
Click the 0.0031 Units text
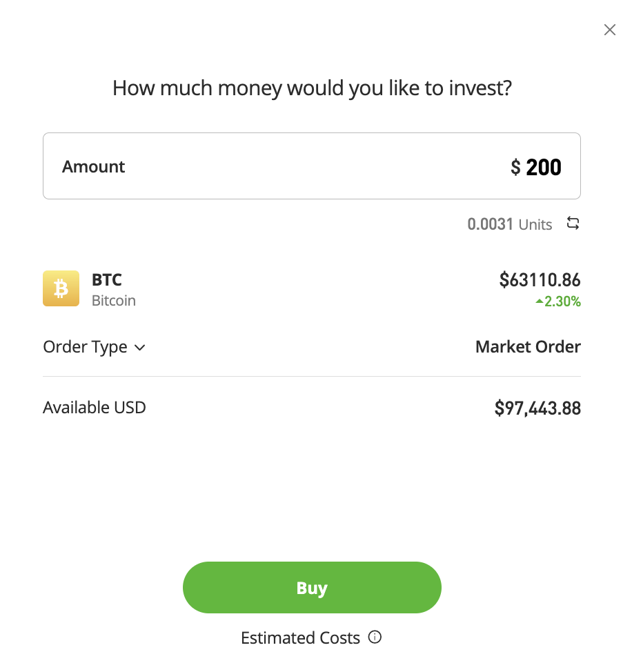click(509, 224)
